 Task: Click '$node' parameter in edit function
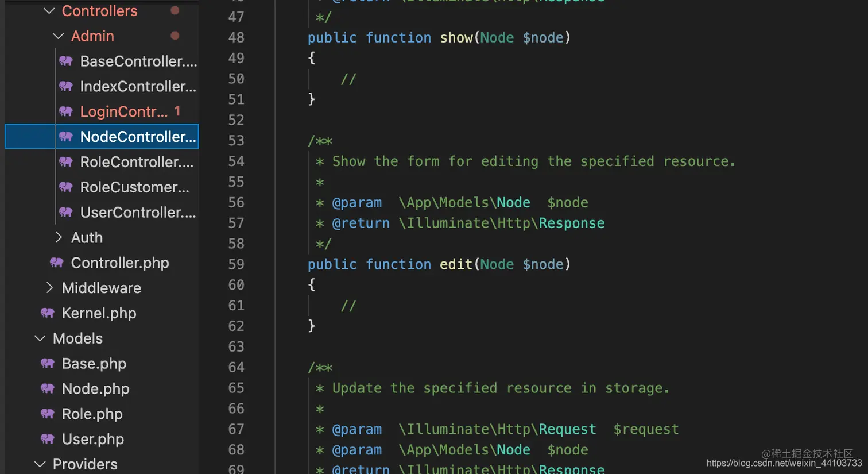(543, 265)
